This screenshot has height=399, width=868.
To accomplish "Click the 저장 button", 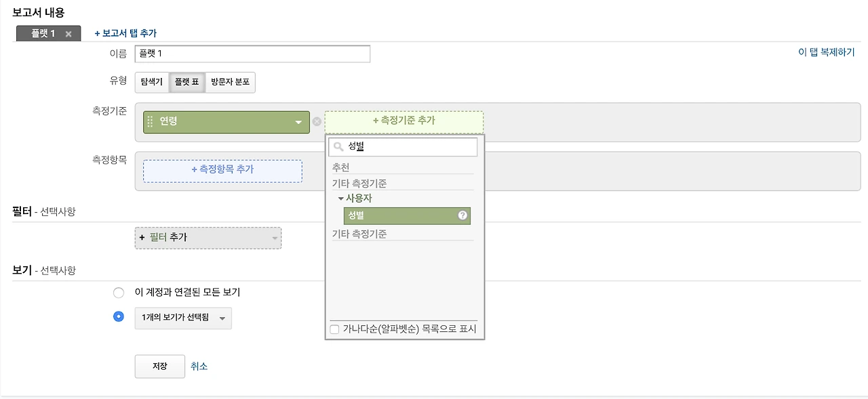I will (x=159, y=366).
